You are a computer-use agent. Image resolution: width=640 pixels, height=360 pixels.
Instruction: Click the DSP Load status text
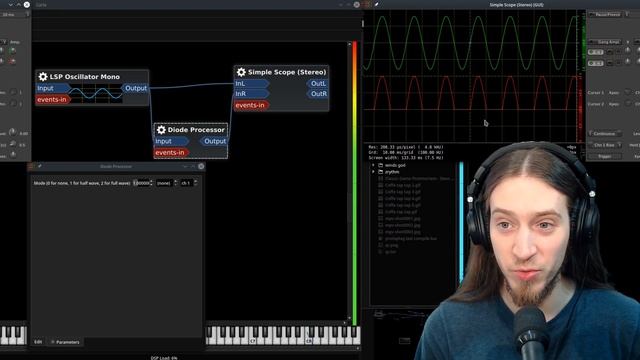(164, 358)
